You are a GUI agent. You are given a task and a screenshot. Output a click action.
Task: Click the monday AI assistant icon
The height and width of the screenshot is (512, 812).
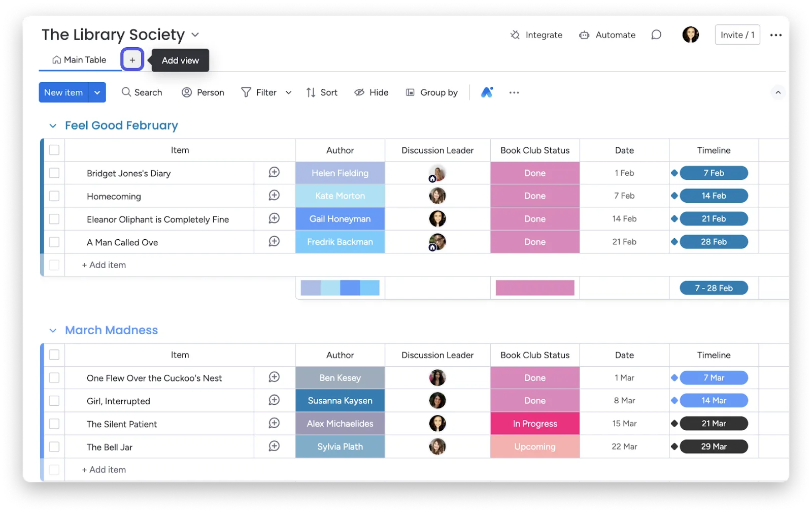[x=487, y=92]
